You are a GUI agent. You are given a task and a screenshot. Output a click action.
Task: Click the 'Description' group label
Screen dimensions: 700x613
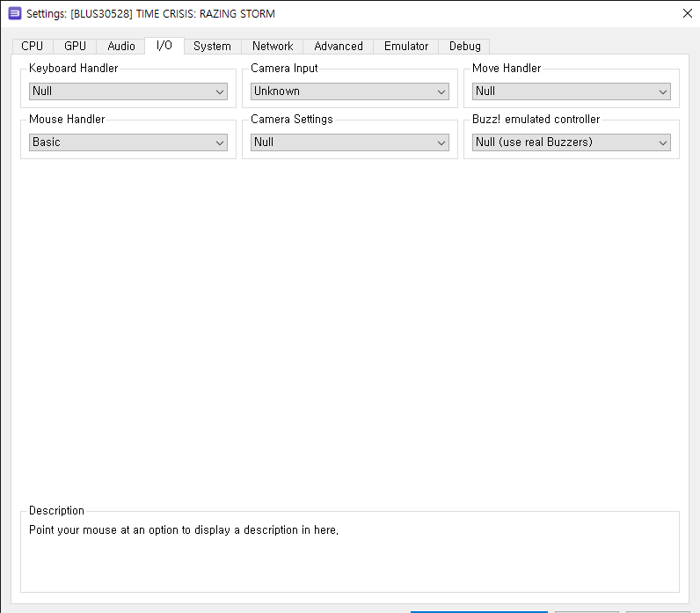pos(56,511)
